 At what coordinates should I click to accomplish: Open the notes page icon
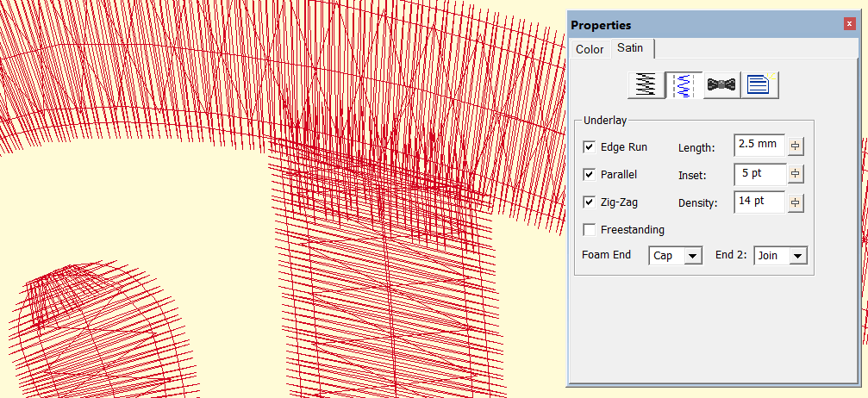761,84
